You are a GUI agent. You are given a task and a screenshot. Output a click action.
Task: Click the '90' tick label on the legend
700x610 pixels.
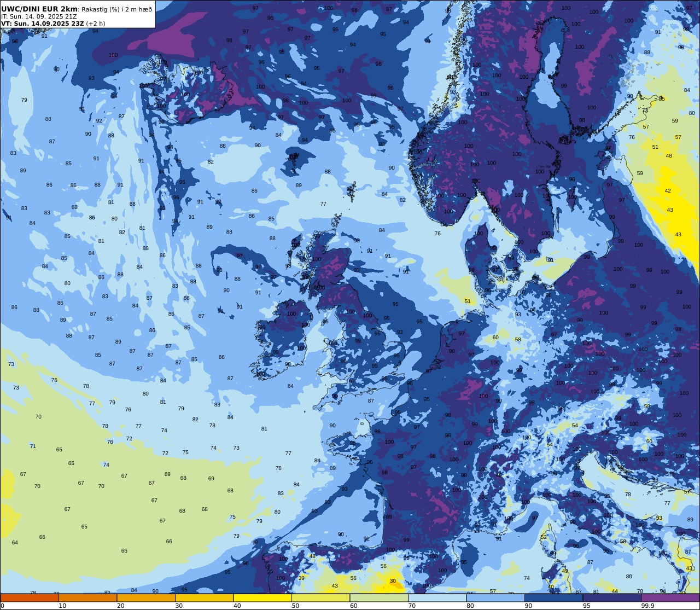pos(528,606)
